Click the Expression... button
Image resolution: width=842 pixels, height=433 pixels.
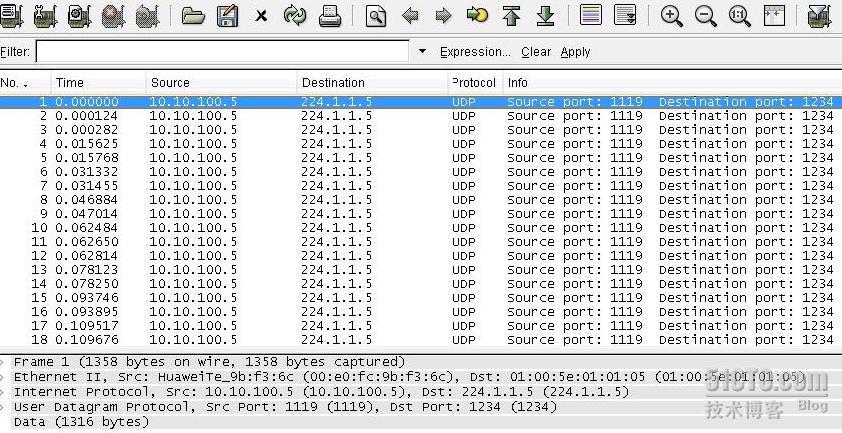[475, 52]
